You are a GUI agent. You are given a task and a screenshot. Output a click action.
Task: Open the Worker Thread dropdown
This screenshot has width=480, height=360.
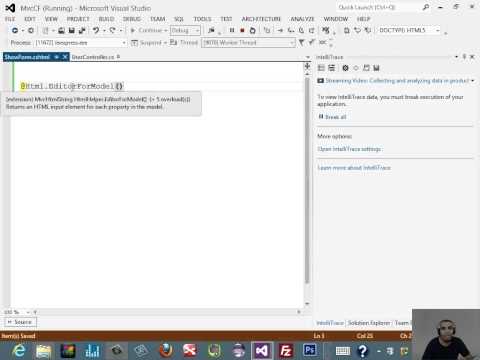248,43
